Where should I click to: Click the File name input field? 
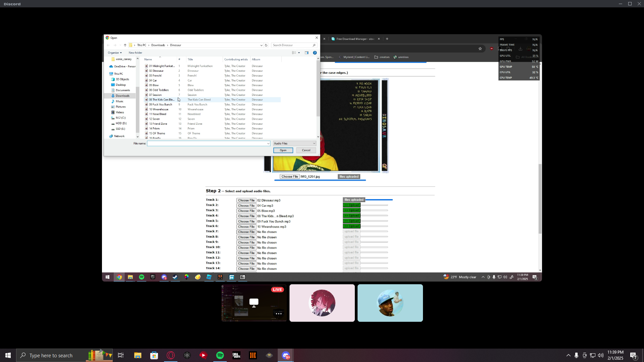pos(207,143)
